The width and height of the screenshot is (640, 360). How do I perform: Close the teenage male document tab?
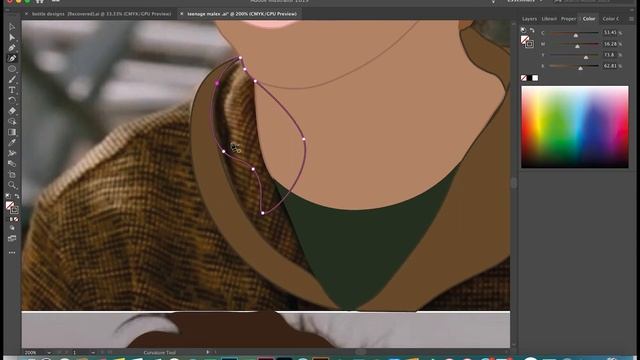[182, 14]
